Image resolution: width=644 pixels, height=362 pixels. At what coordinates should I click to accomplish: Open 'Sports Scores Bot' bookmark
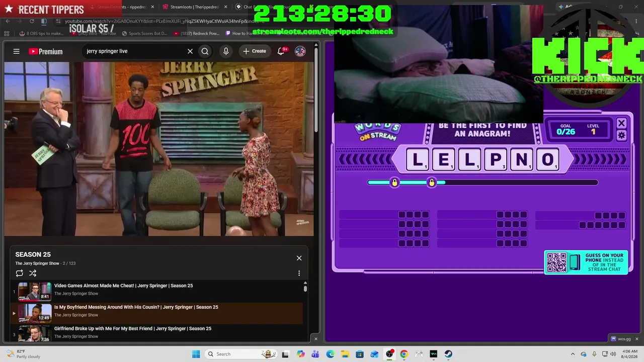(143, 34)
